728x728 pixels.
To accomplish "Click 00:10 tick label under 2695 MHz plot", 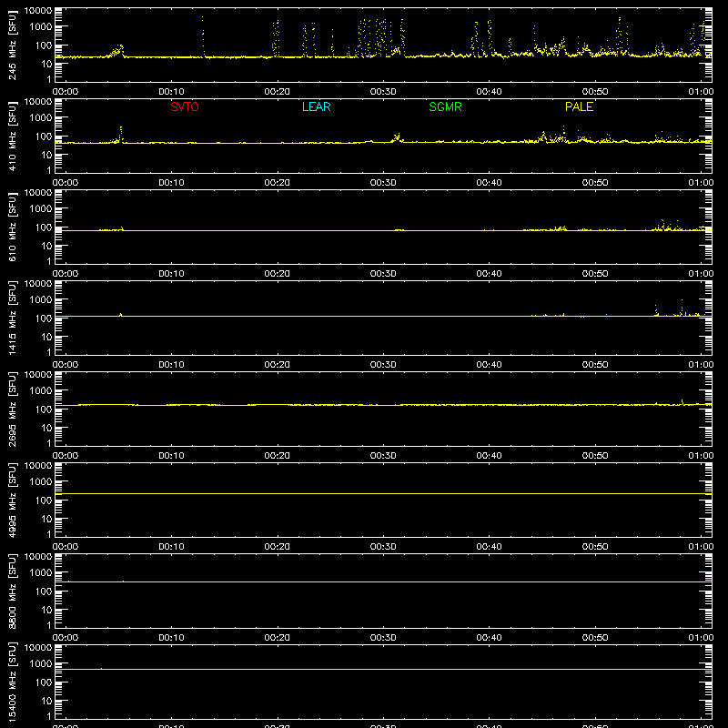I will point(171,456).
